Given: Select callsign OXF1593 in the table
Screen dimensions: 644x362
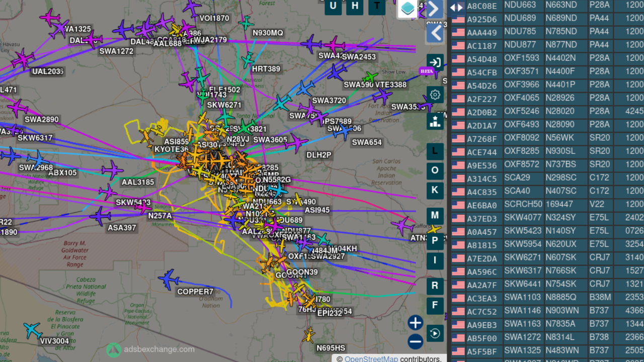Looking at the screenshot, I should tap(522, 58).
